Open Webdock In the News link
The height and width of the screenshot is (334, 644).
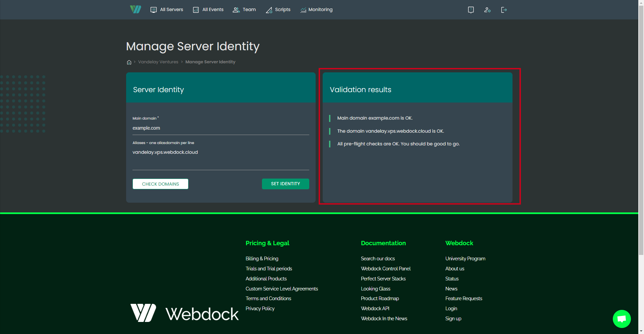[x=384, y=319]
